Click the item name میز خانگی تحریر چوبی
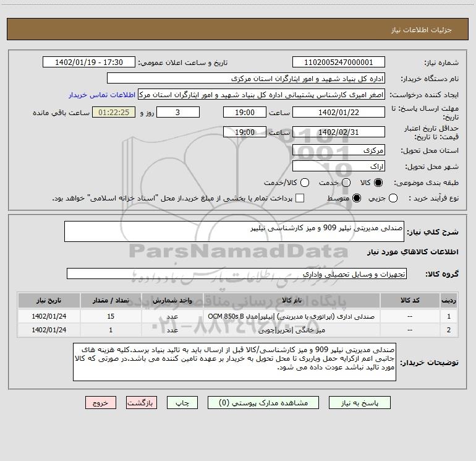This screenshot has height=461, width=476. point(291,330)
